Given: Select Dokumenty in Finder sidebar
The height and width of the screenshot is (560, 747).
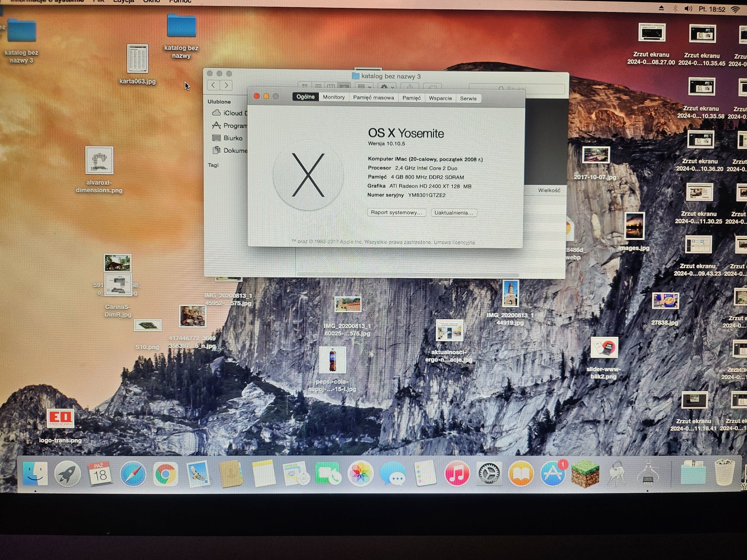Looking at the screenshot, I should 230,150.
